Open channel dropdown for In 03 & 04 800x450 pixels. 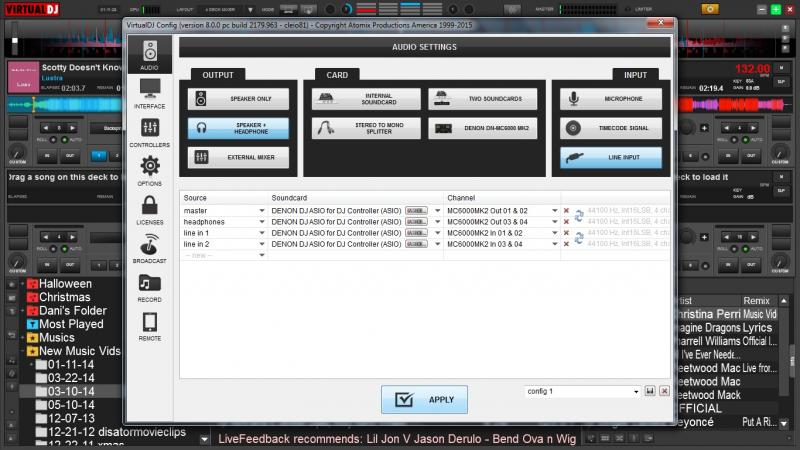click(555, 244)
